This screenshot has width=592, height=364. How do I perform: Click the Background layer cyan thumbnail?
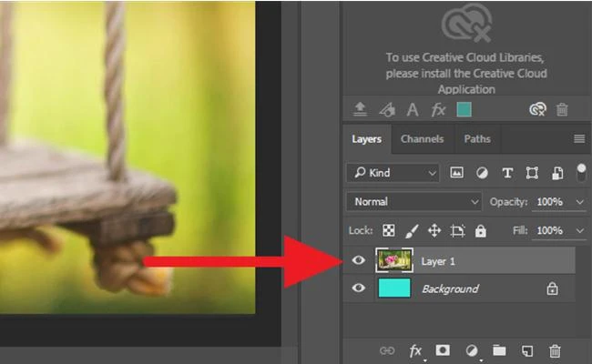[394, 288]
